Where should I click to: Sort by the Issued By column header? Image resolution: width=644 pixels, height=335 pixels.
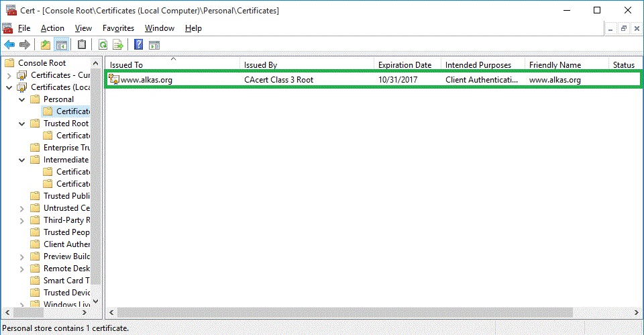pos(260,65)
